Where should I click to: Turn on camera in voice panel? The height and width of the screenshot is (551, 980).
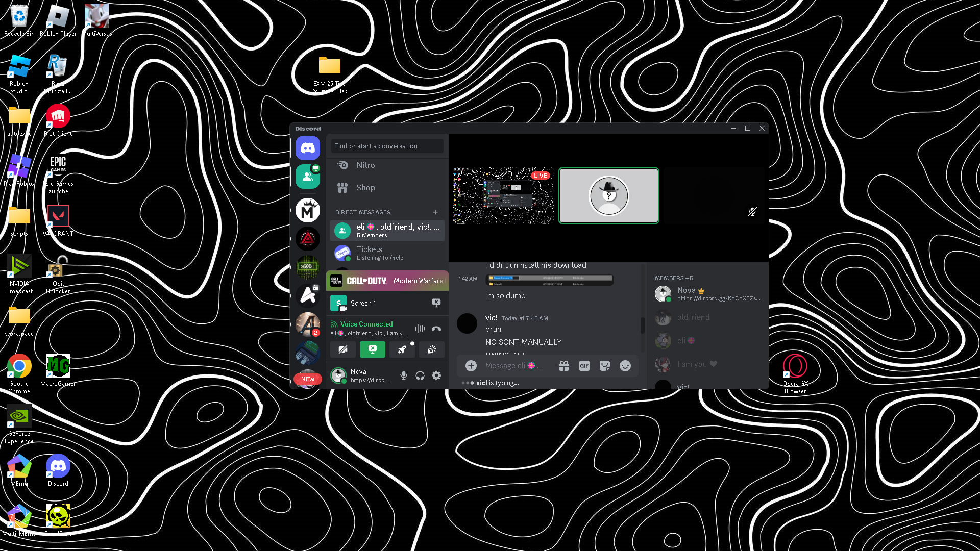click(343, 349)
